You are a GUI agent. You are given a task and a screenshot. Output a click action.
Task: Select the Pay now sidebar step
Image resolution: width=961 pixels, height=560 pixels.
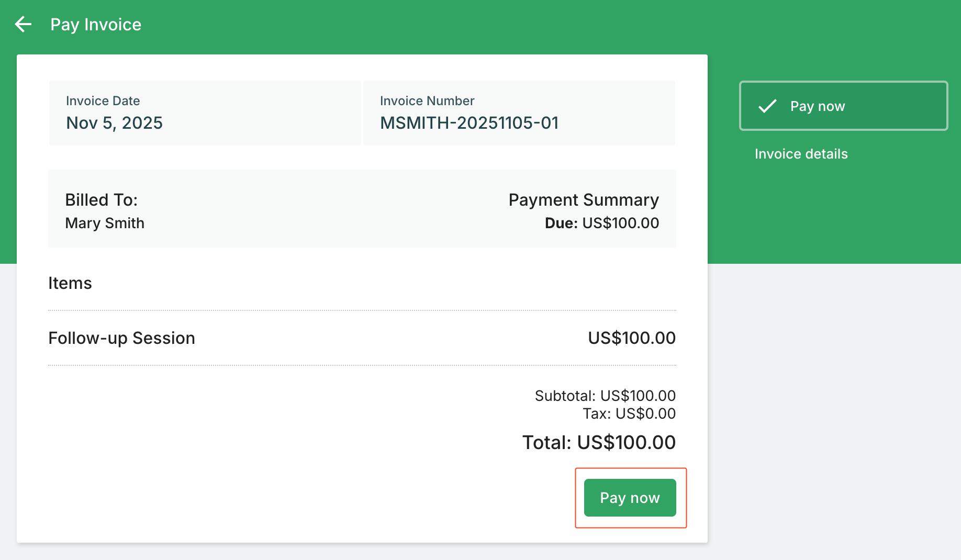pos(843,106)
